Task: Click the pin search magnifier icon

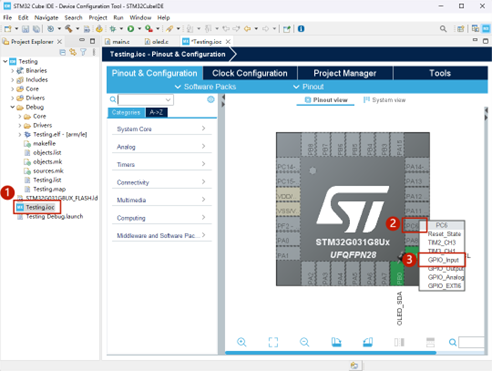Action: click(453, 342)
